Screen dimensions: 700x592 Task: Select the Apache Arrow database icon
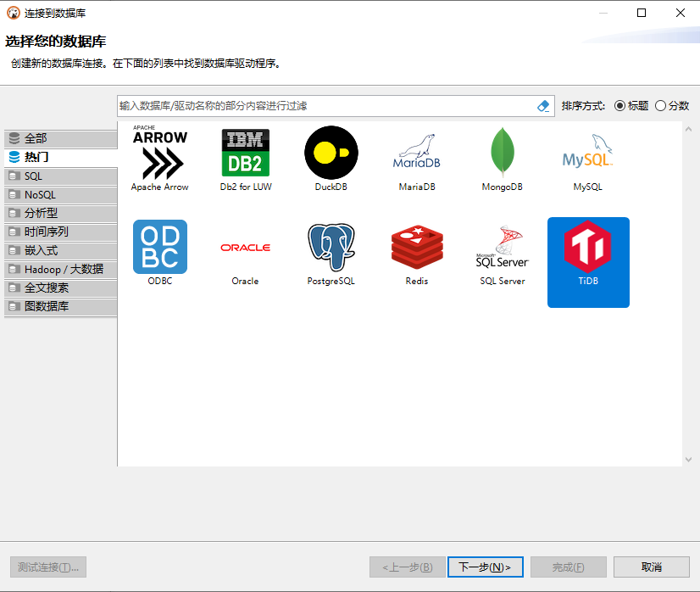coord(160,153)
